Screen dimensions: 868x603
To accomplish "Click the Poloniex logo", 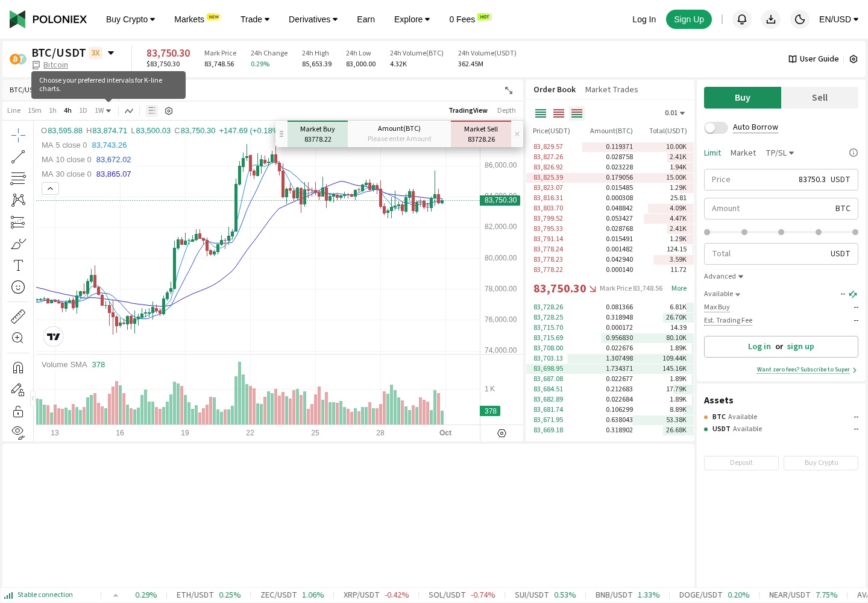I will coord(48,19).
